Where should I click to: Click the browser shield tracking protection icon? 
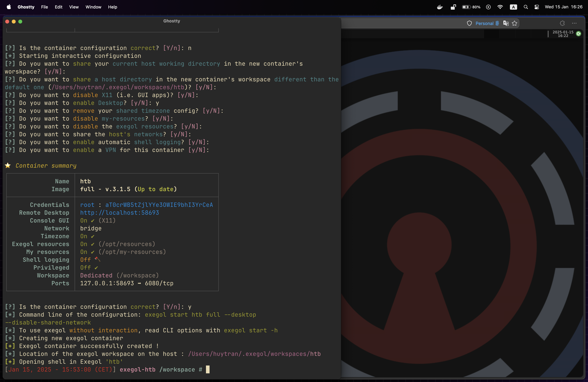pos(469,23)
